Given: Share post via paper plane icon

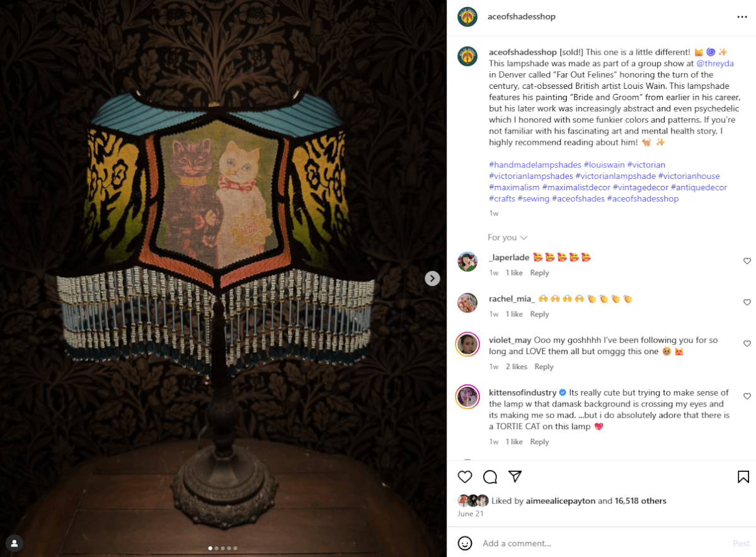Looking at the screenshot, I should tap(515, 477).
